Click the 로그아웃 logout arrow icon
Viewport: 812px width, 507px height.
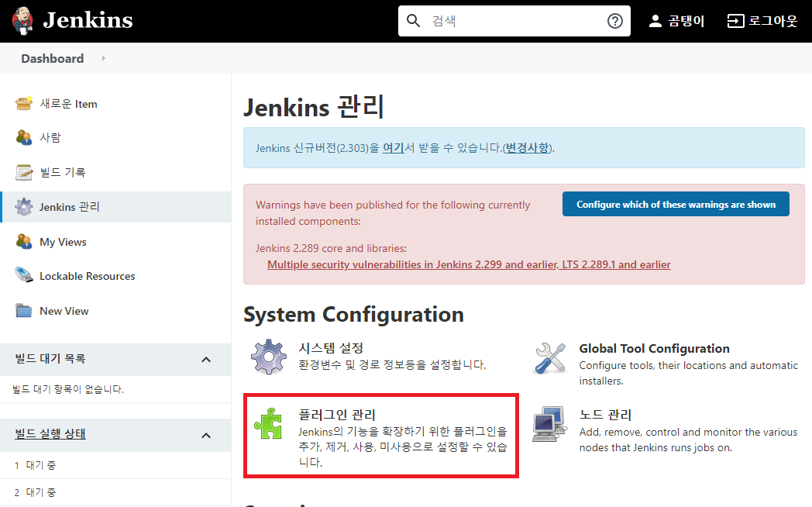735,21
